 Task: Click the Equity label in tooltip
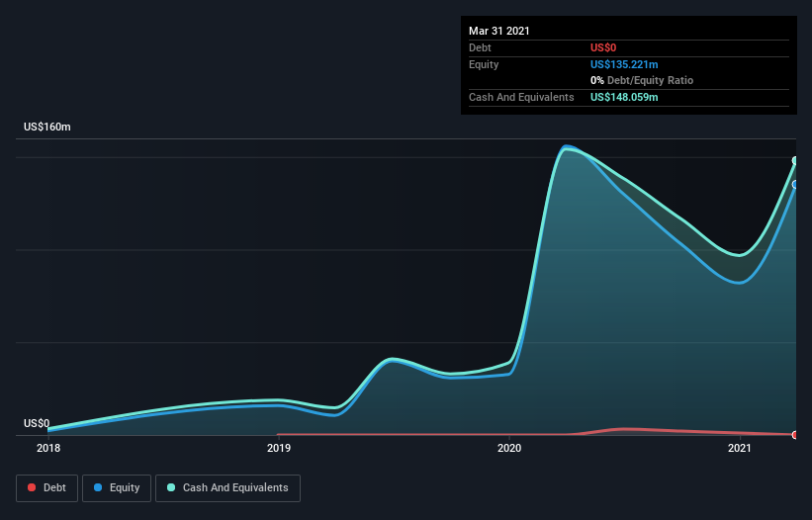(484, 64)
